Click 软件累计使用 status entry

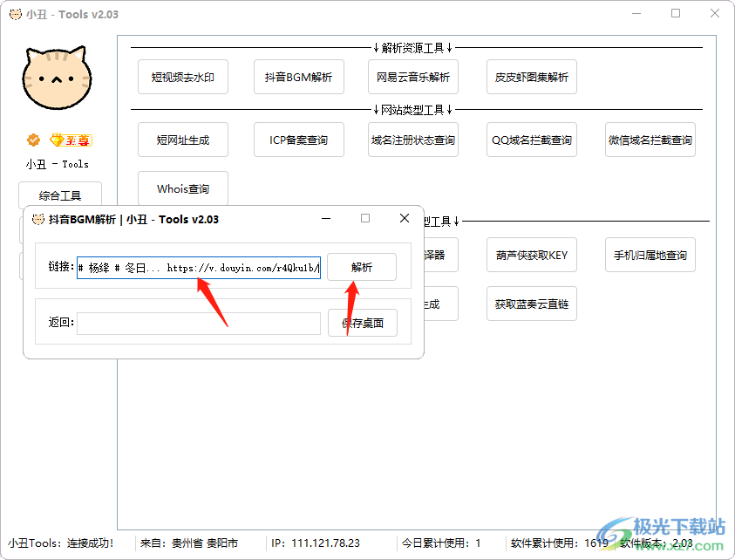[560, 543]
